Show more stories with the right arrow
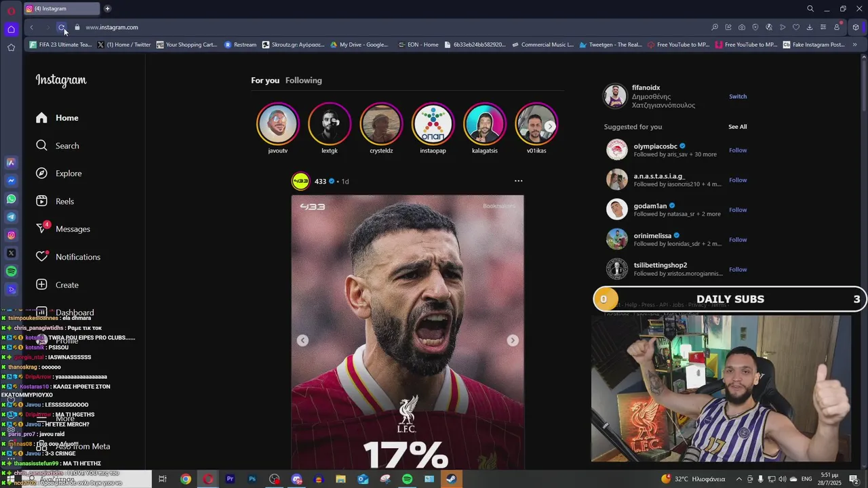 click(550, 126)
